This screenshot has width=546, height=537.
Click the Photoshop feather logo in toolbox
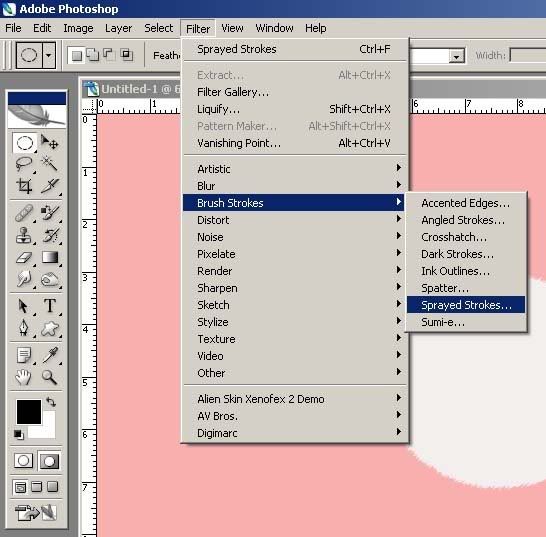pos(37,116)
